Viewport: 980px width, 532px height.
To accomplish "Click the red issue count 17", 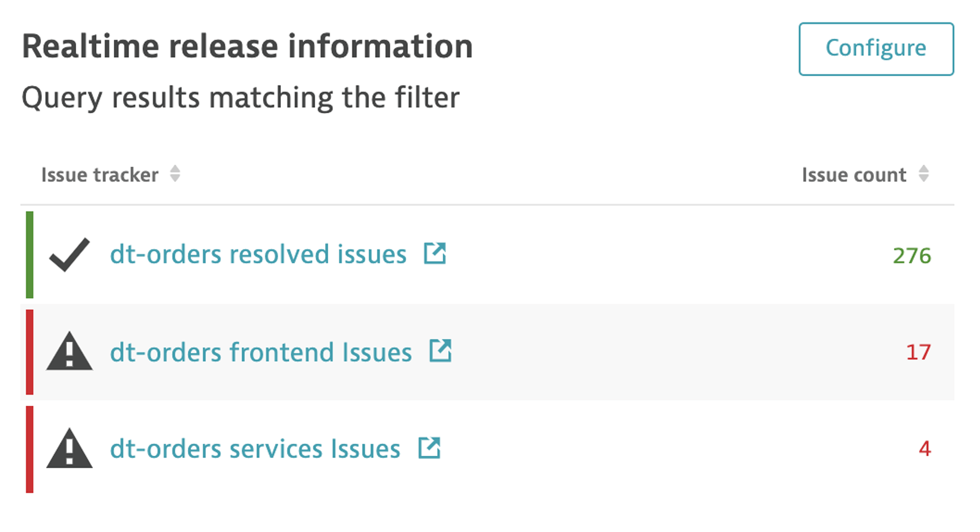I will (918, 353).
